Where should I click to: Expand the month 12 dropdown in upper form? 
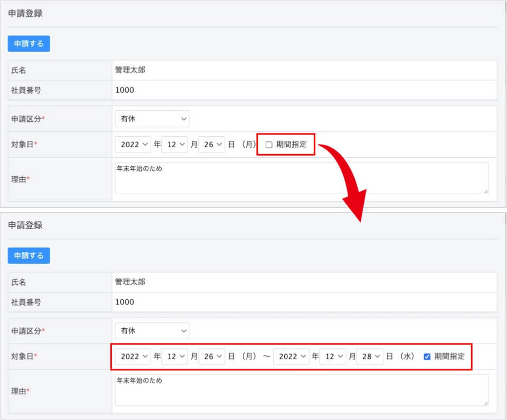(174, 145)
